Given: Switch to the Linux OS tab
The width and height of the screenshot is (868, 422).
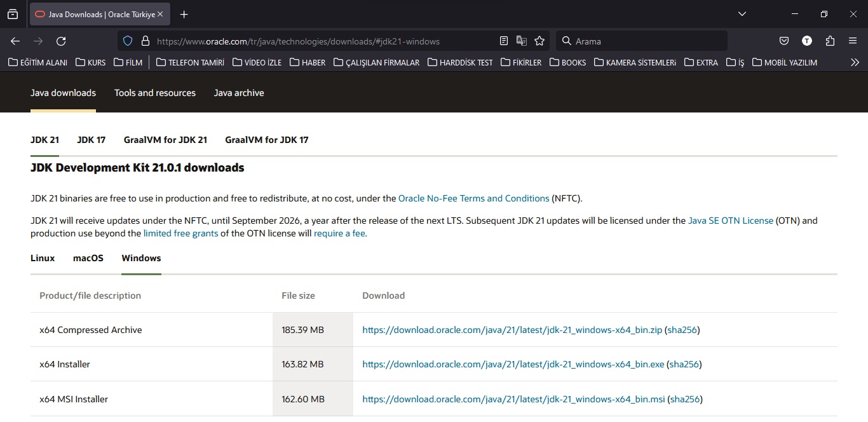Looking at the screenshot, I should [43, 258].
